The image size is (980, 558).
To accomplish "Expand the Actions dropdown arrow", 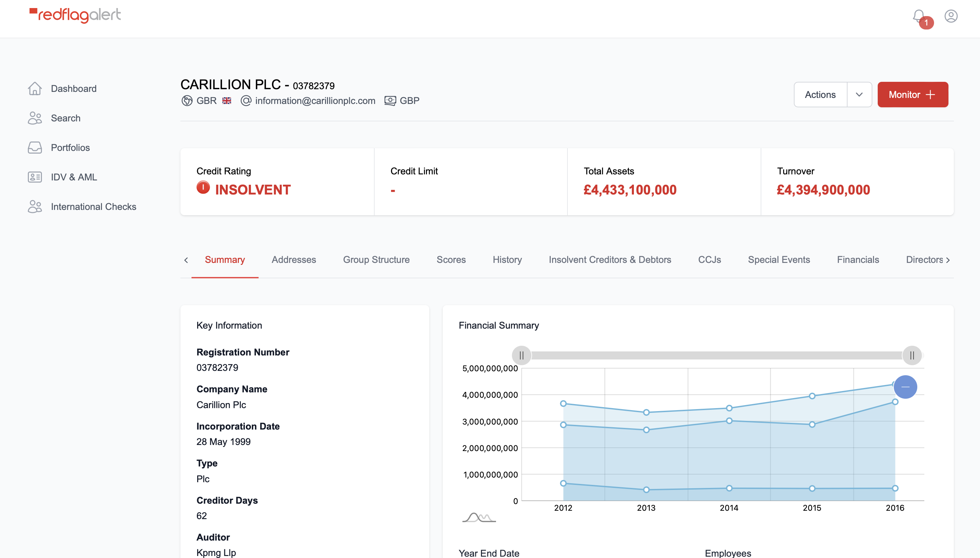I will [859, 95].
